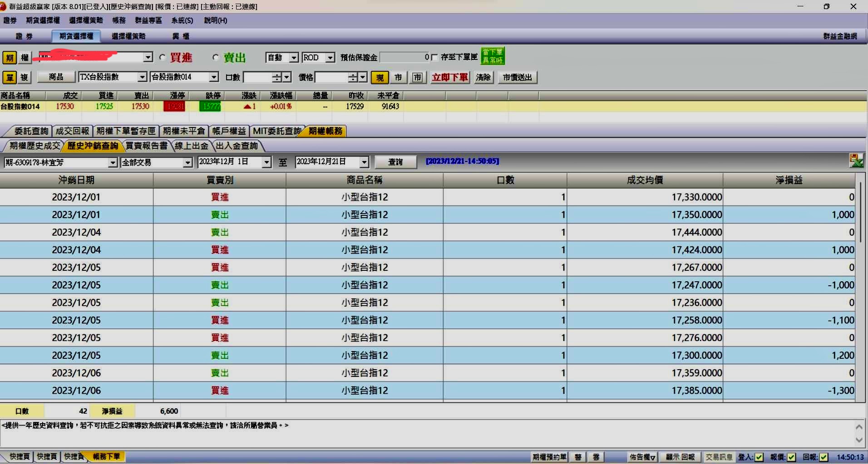868x464 pixels.
Task: Open the 全部交易 transaction type dropdown
Action: coord(187,162)
